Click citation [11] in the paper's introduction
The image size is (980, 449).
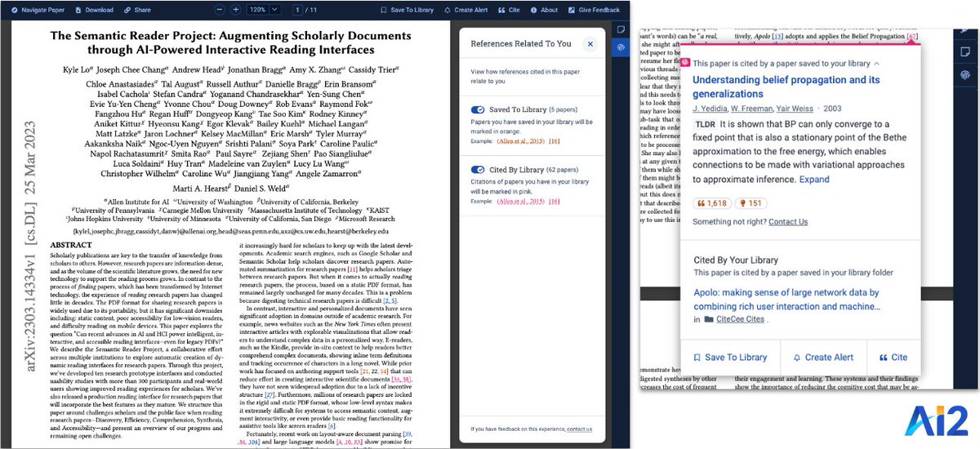pos(352,269)
